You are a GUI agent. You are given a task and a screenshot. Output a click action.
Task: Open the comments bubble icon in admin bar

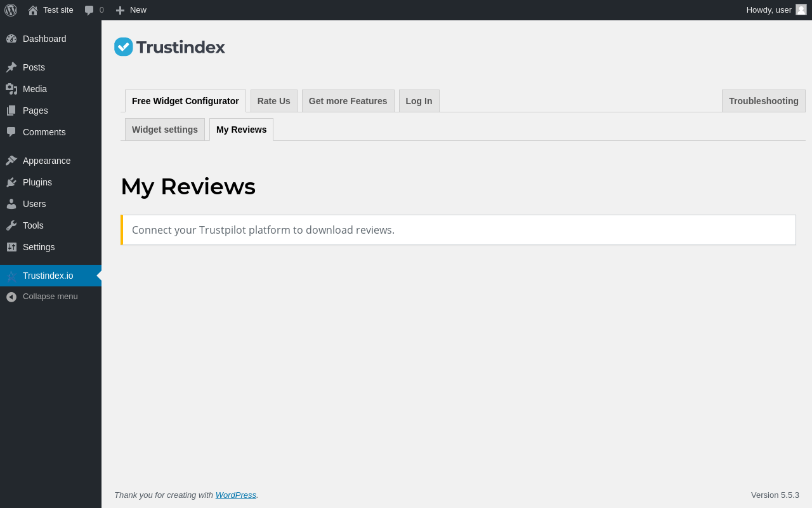(89, 10)
